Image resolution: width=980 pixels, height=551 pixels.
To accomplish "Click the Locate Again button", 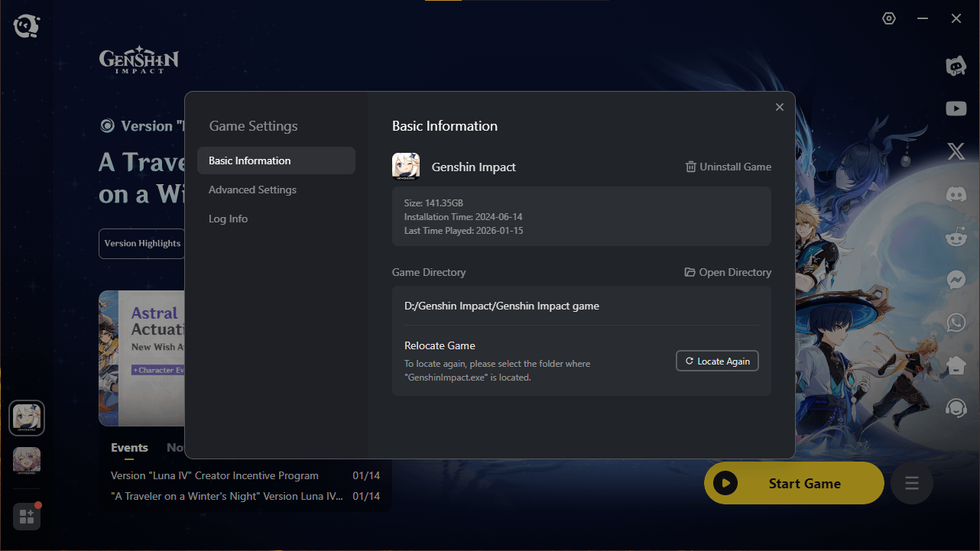I will [717, 361].
